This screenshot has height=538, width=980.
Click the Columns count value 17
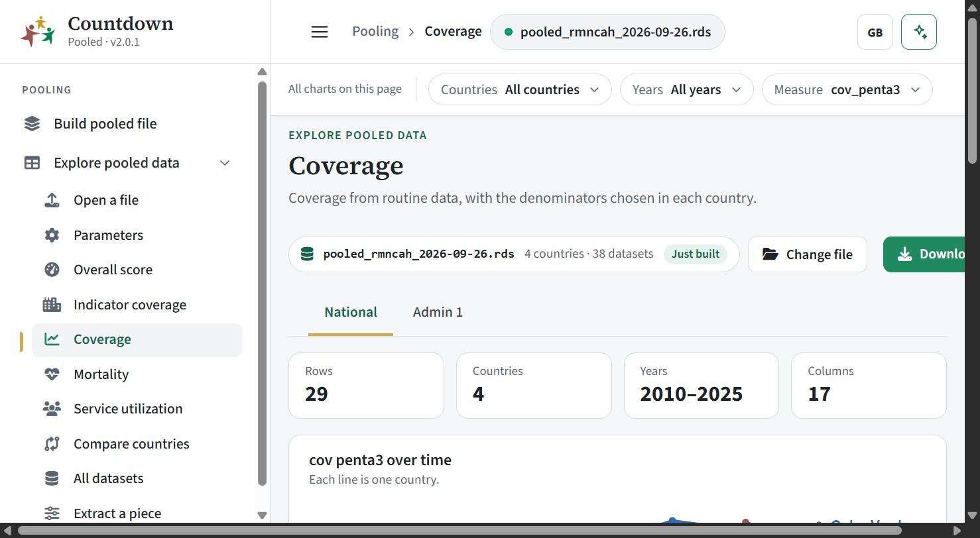coord(820,394)
